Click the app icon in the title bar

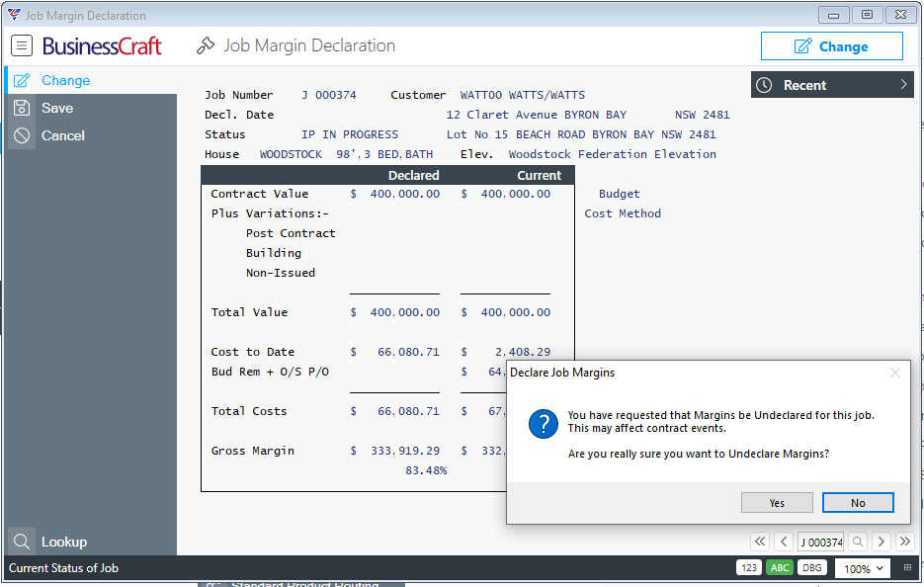[x=14, y=15]
